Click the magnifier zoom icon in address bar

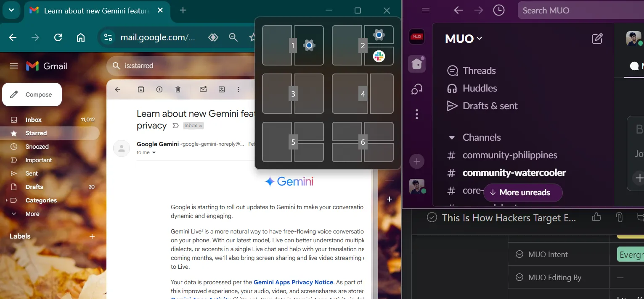[x=233, y=37]
